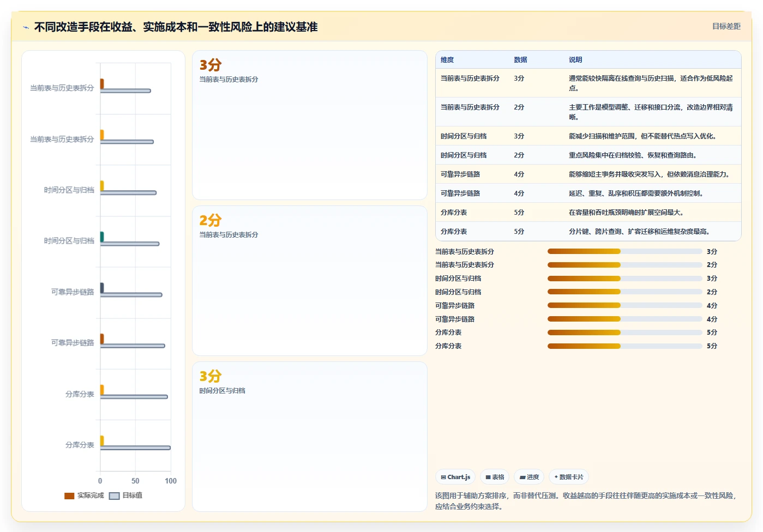This screenshot has height=532, width=763.
Task: Click the Chart.js chip
Action: 455,477
